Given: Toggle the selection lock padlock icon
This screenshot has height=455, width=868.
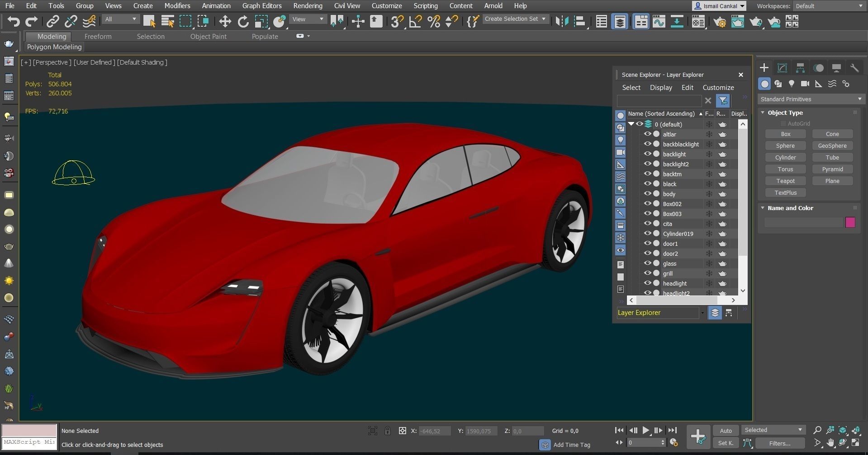Looking at the screenshot, I should pos(387,431).
